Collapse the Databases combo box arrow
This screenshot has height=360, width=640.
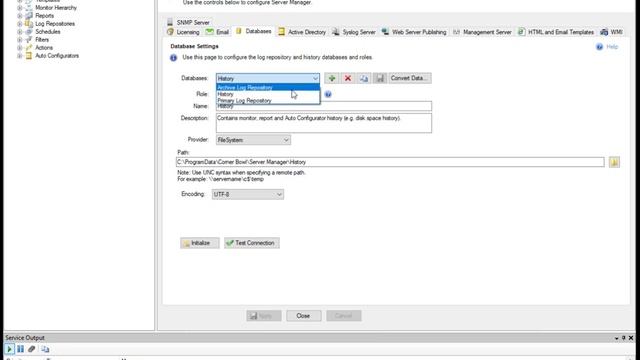[315, 78]
